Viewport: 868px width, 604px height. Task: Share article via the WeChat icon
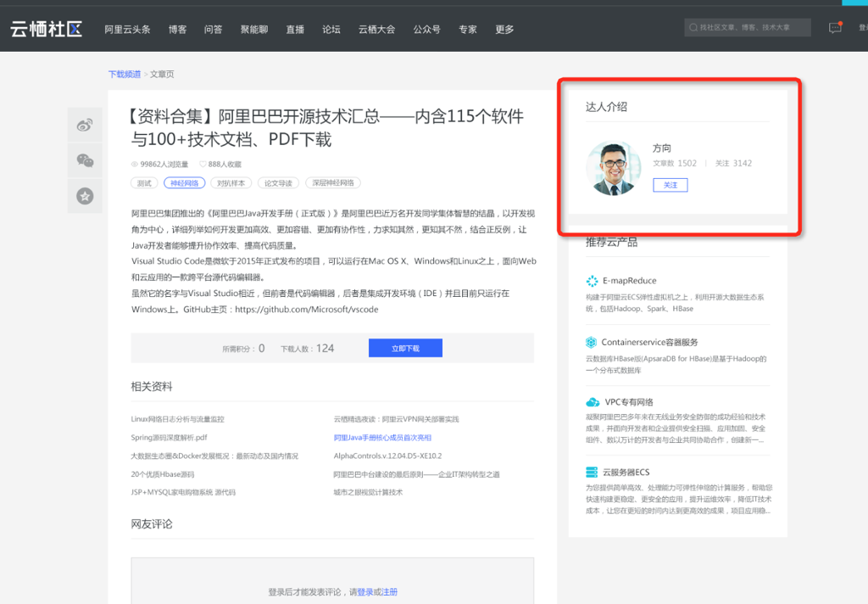click(85, 160)
